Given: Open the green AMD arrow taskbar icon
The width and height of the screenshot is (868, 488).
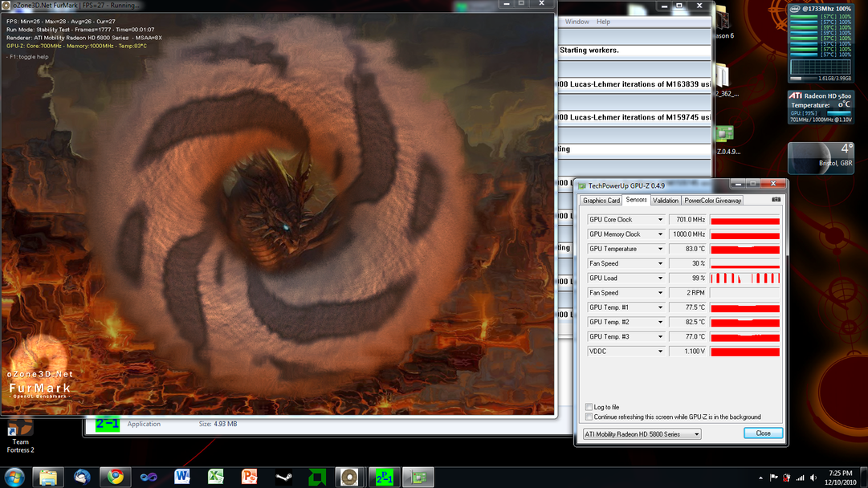Looking at the screenshot, I should point(316,477).
